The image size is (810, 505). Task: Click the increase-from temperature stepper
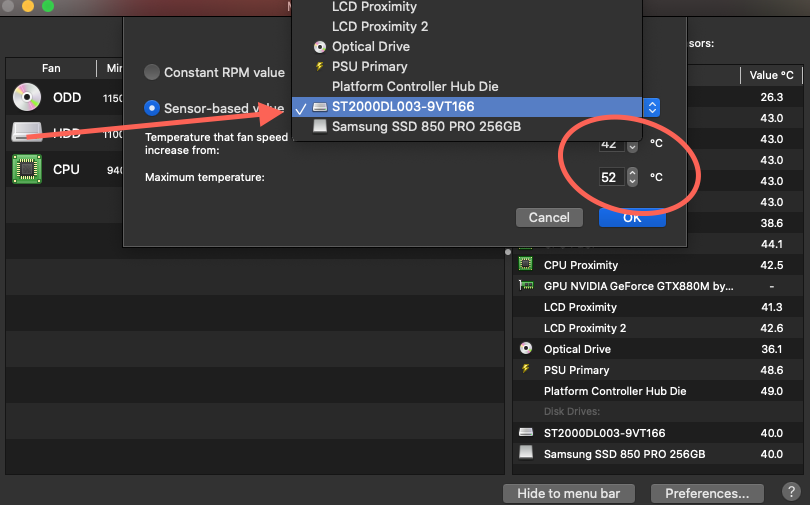coord(632,146)
